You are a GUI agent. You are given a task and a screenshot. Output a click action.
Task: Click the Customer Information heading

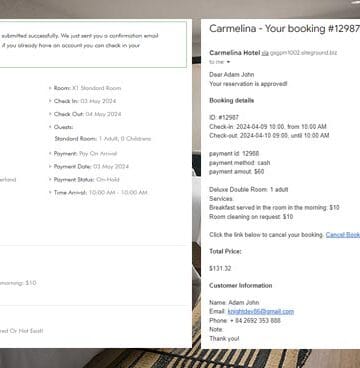[241, 285]
